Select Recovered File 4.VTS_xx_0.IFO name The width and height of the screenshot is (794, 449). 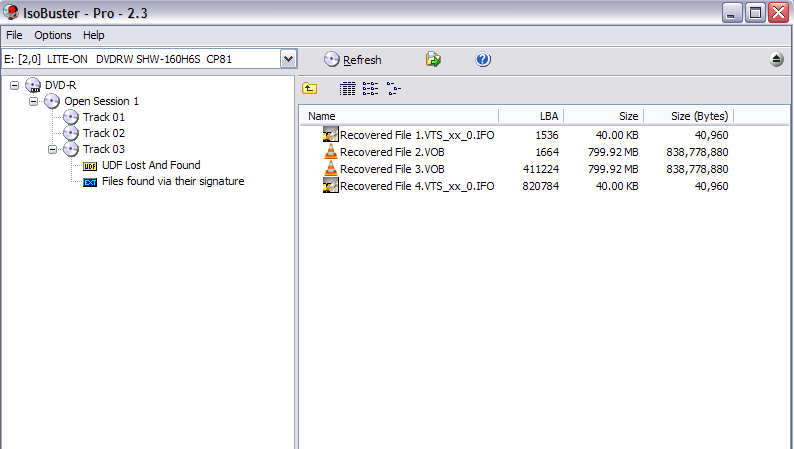click(x=417, y=186)
